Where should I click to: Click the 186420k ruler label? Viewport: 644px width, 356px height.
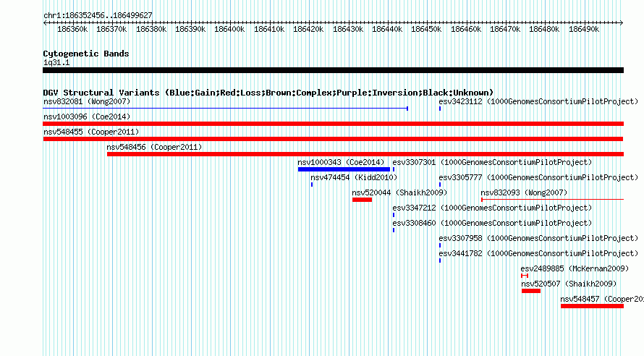pos(308,29)
